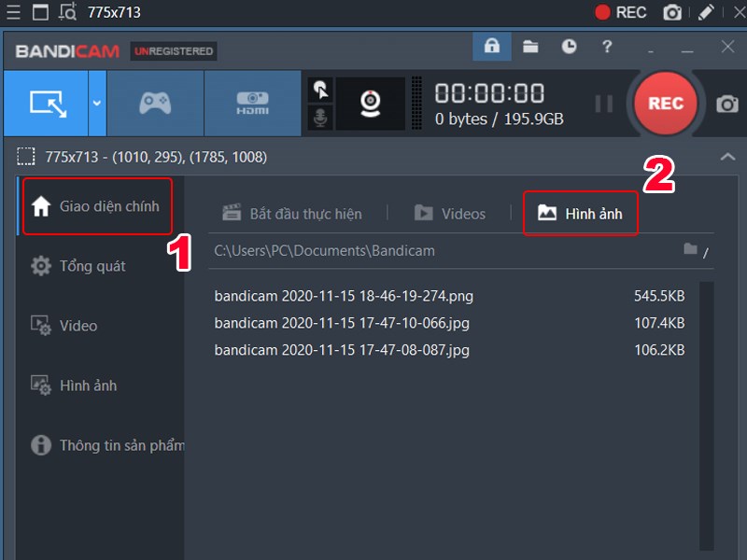
Task: Click the 775x713 size label in top bar
Action: [x=114, y=12]
